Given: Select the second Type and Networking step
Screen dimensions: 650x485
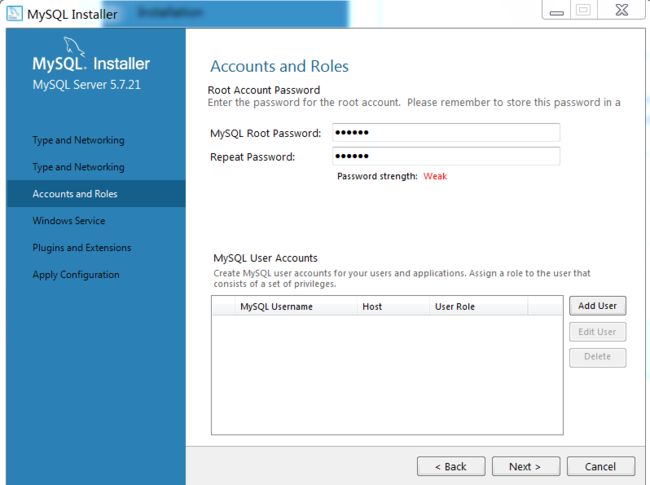Looking at the screenshot, I should [x=78, y=167].
